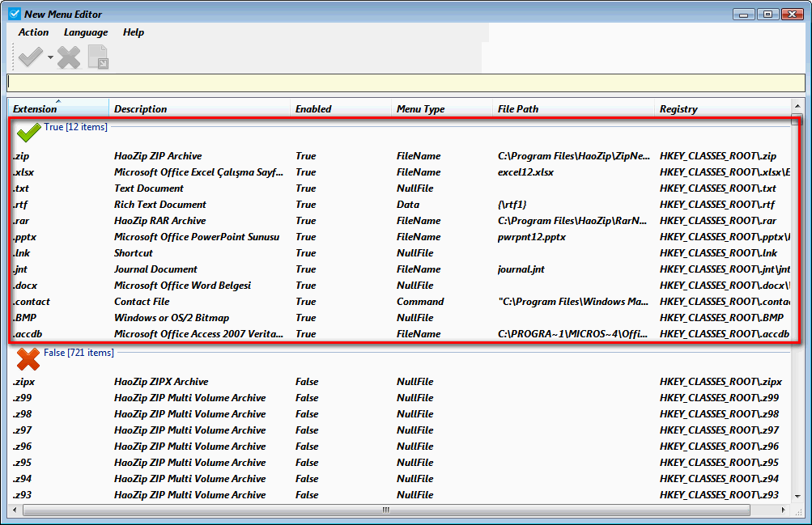Click HKEY_CLASSES_ROOT\.zipx registry cell

[721, 382]
